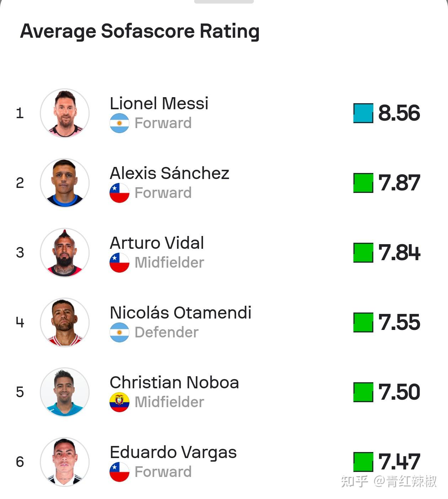Screen dimensions: 448x499
Task: Open Christian Noboa's player name
Action: tap(174, 383)
